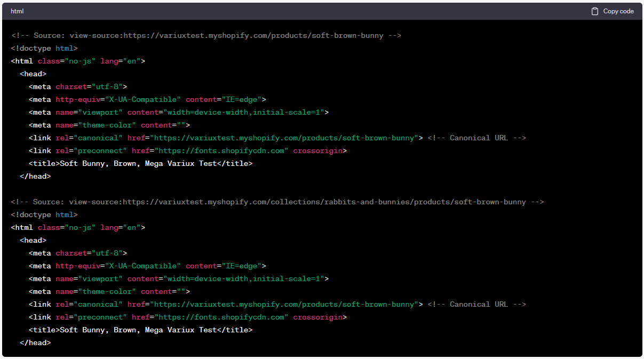The width and height of the screenshot is (644, 359).
Task: Click the no-js class value in the second document
Action: click(83, 227)
